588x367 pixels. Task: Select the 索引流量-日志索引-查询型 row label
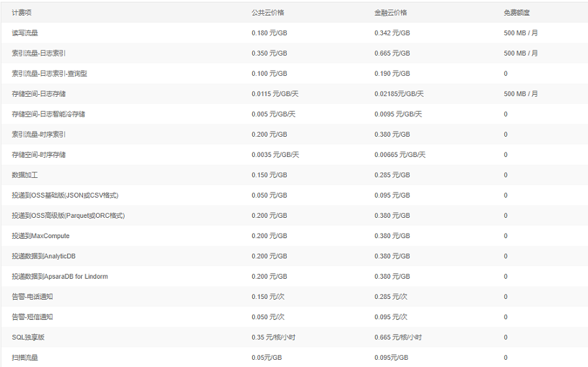coord(49,74)
